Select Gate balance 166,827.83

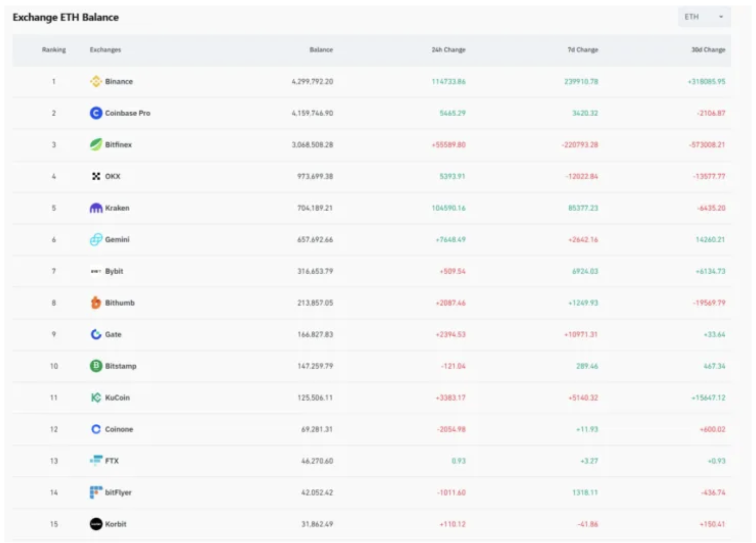coord(315,334)
